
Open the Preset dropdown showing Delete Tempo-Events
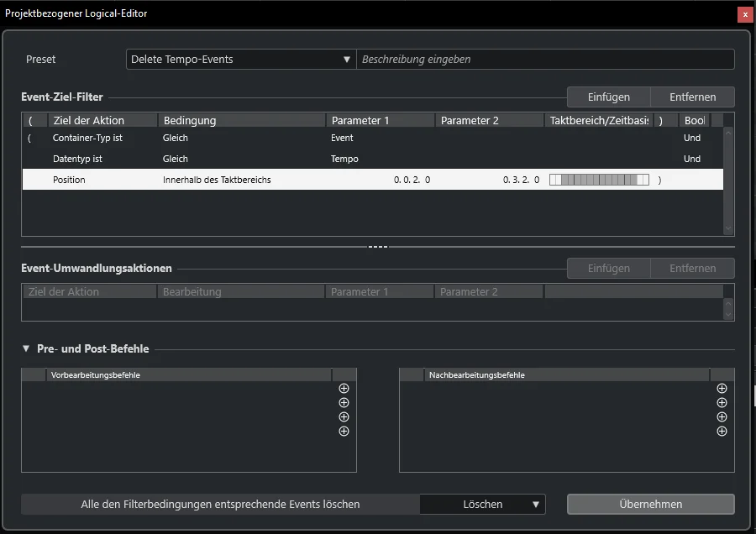[x=241, y=60]
